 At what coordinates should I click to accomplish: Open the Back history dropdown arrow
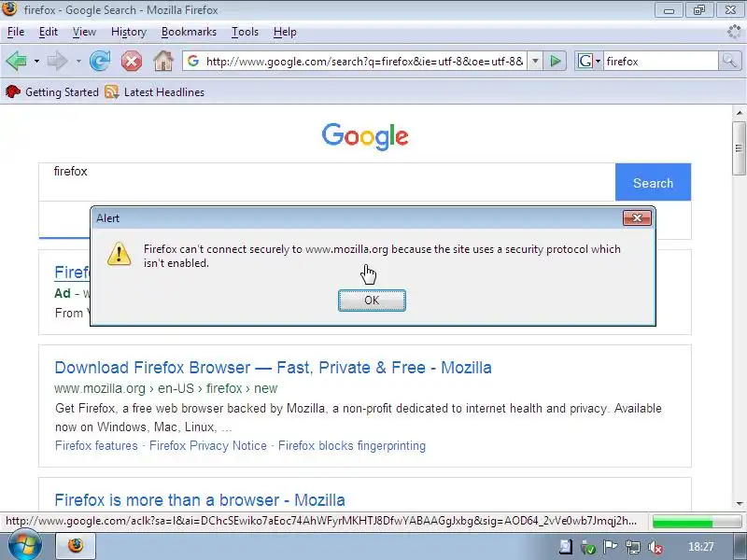(36, 62)
